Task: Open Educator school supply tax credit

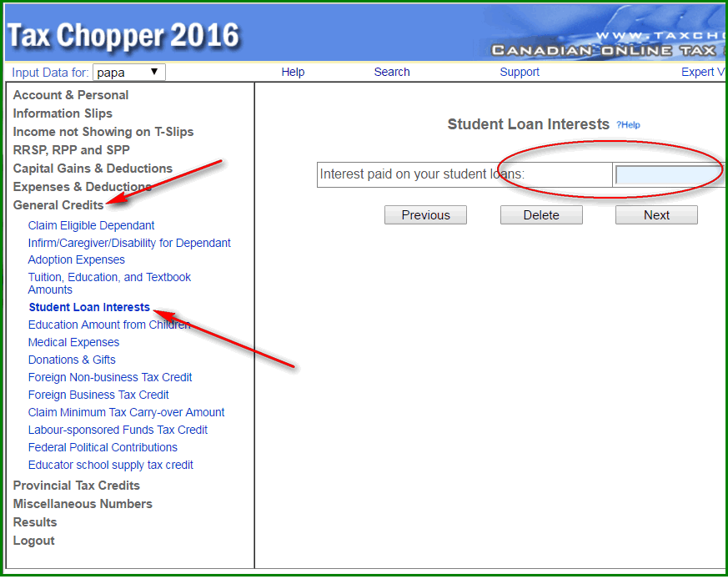Action: (111, 466)
